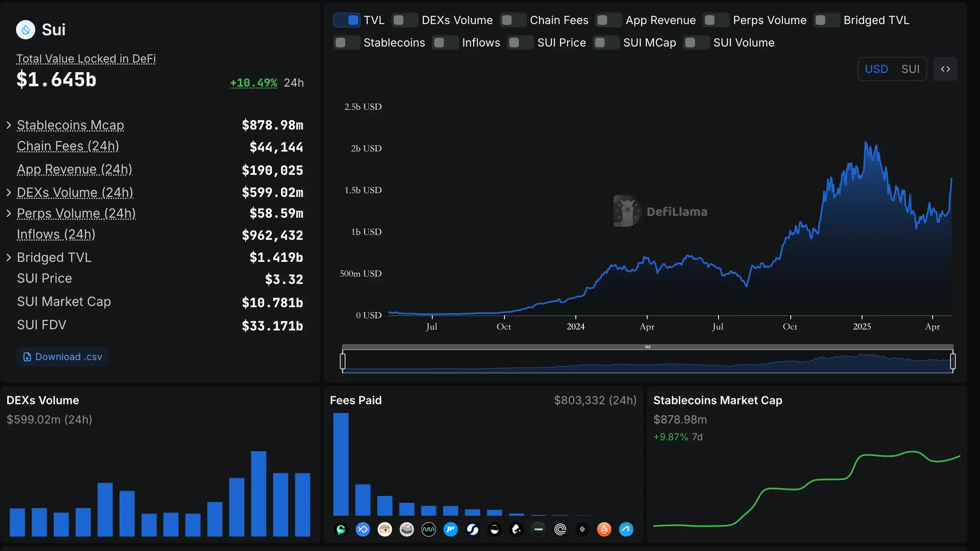Expand the Stablecoins Mcap row chevron
Screen dimensions: 980x551
9,125
